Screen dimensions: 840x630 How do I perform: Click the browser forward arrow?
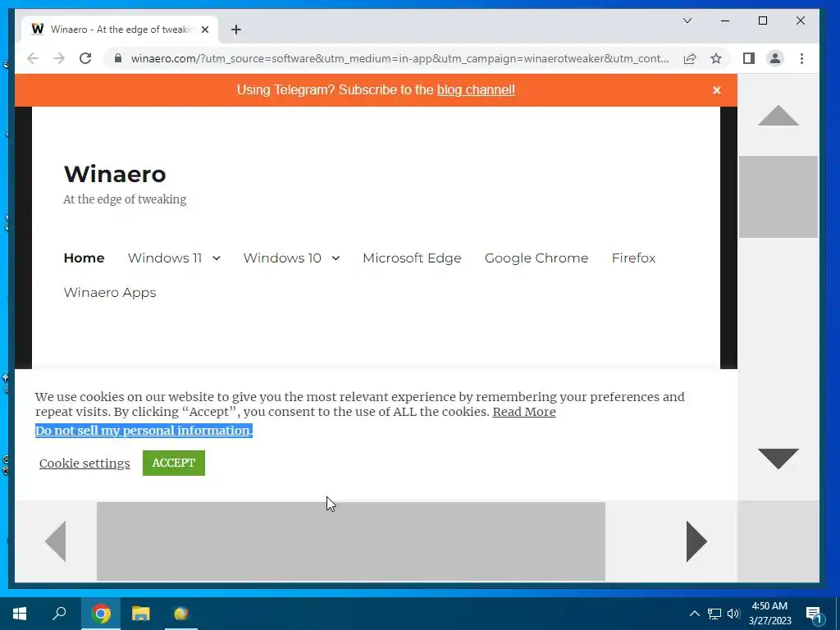coord(59,58)
